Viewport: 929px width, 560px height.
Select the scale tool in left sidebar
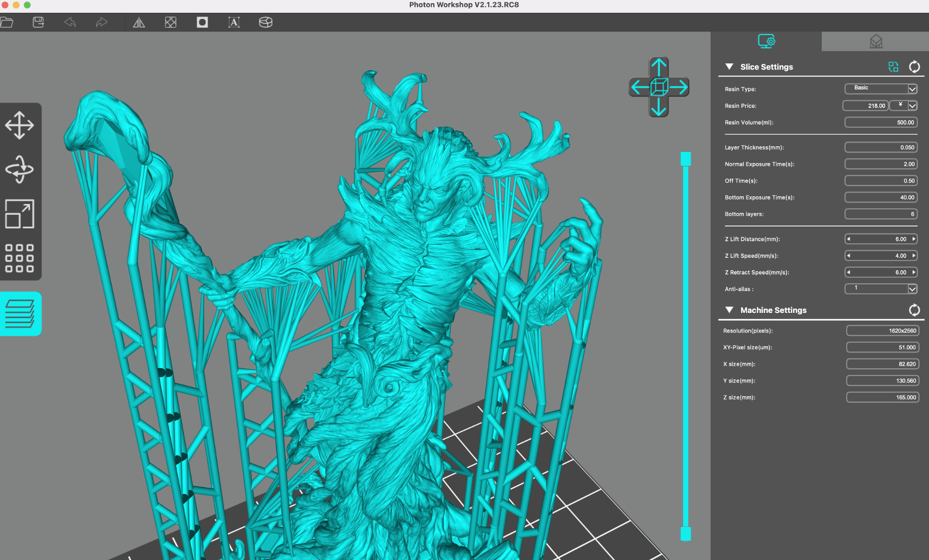coord(20,214)
